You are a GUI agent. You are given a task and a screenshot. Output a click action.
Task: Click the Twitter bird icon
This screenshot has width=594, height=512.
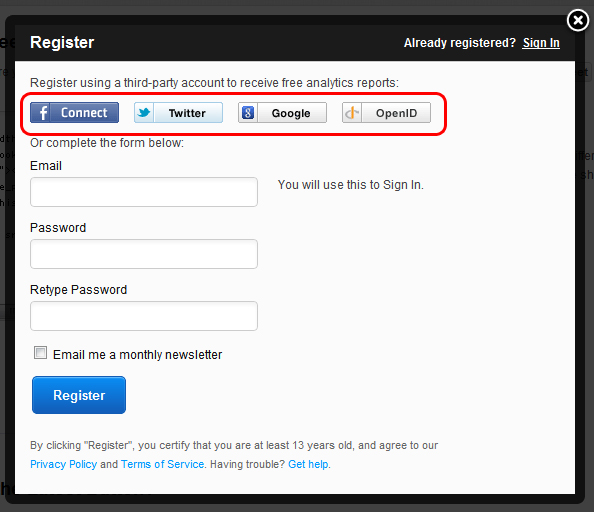144,112
